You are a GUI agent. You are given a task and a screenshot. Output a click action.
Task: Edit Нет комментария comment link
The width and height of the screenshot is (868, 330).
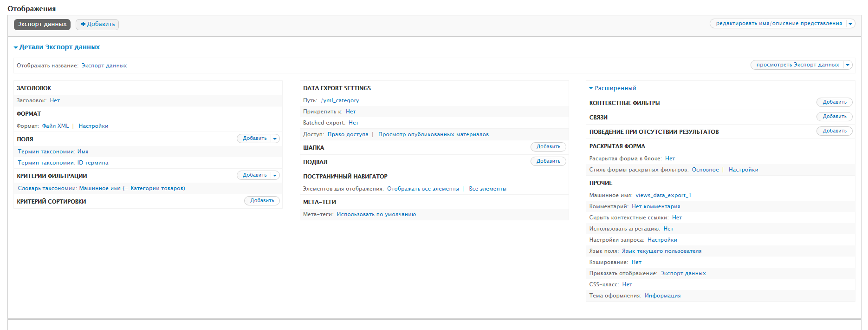click(656, 206)
